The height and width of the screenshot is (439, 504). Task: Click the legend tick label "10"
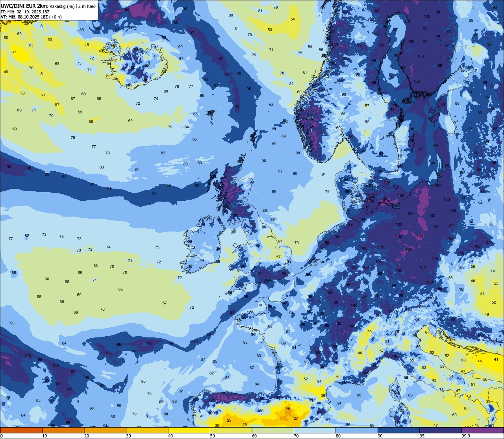tap(44, 435)
